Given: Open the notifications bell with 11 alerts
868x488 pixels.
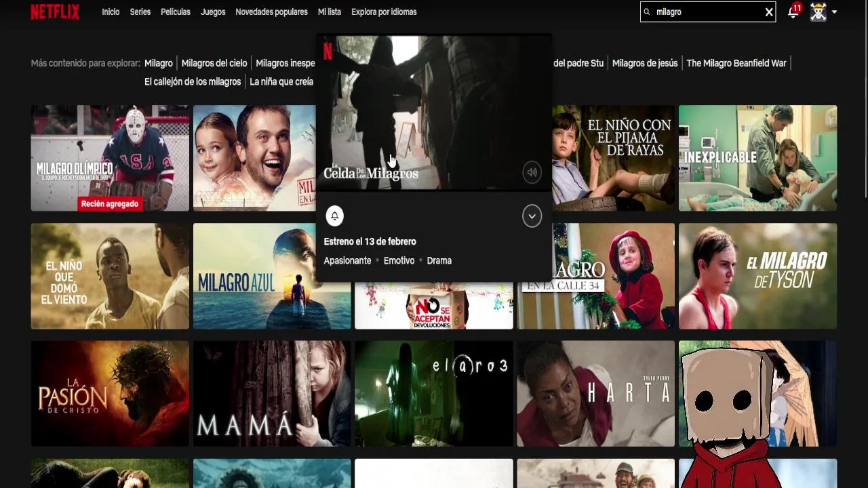Looking at the screenshot, I should coord(793,12).
